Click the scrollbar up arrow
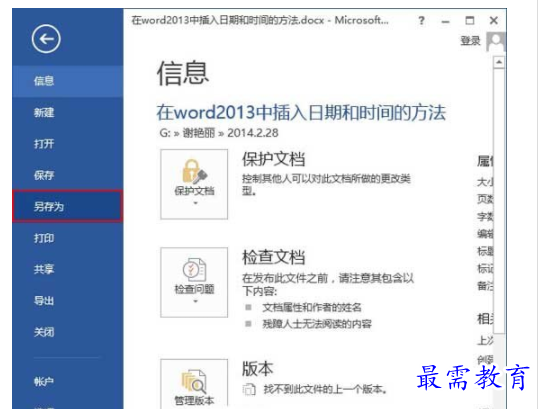This screenshot has height=409, width=538. coord(499,62)
